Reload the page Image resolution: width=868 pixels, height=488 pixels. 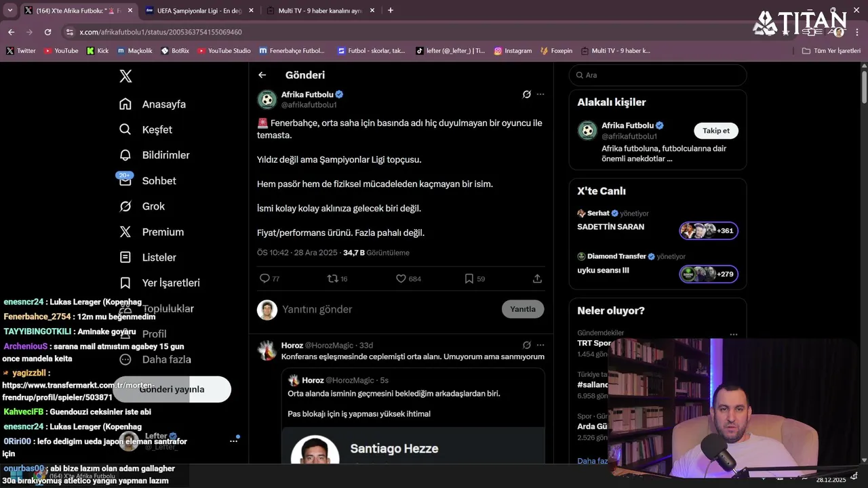[x=47, y=32]
